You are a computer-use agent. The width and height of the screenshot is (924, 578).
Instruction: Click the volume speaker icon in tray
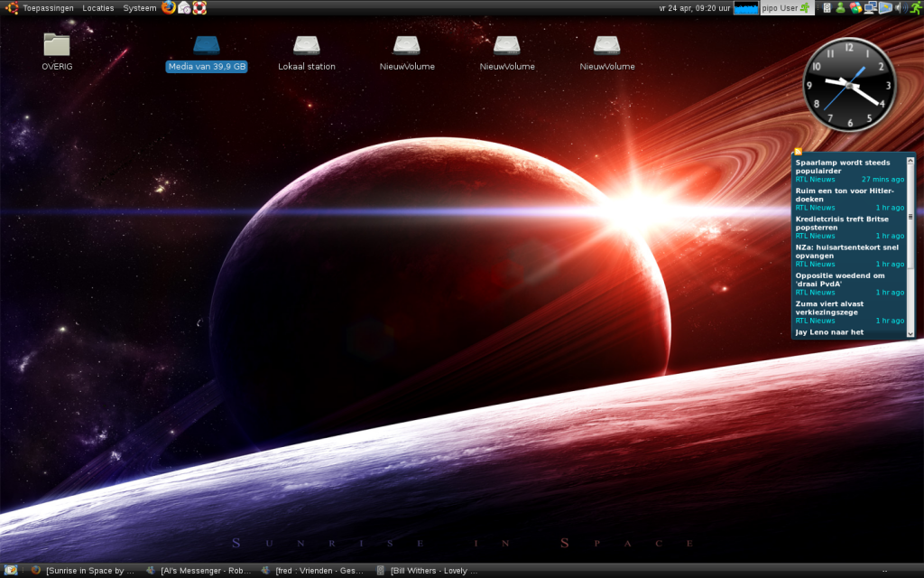(x=897, y=8)
